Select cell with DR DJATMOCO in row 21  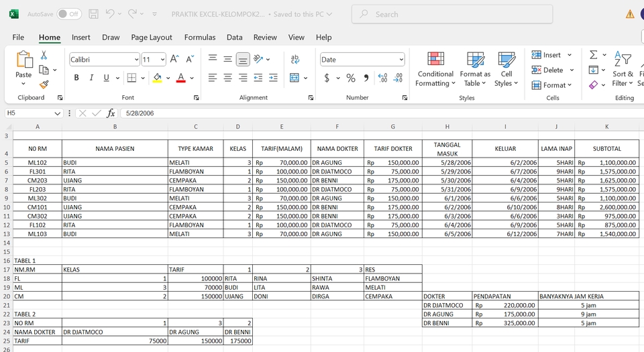447,305
